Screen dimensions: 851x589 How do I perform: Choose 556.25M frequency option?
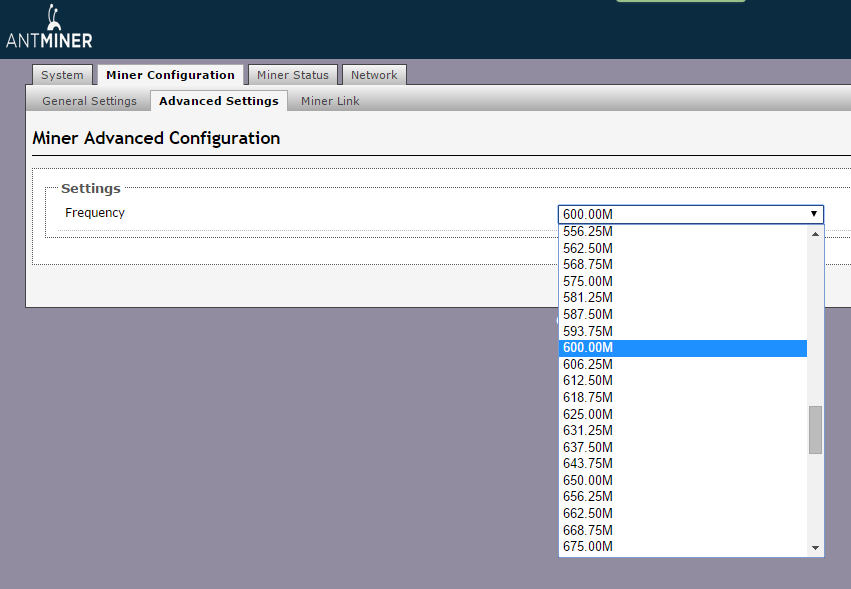pos(588,232)
